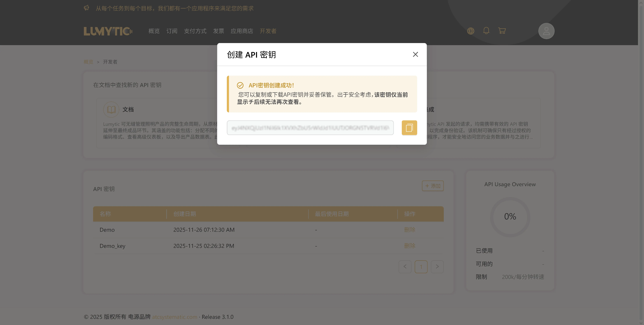Image resolution: width=644 pixels, height=325 pixels.
Task: Go to the 发票 page
Action: [219, 31]
